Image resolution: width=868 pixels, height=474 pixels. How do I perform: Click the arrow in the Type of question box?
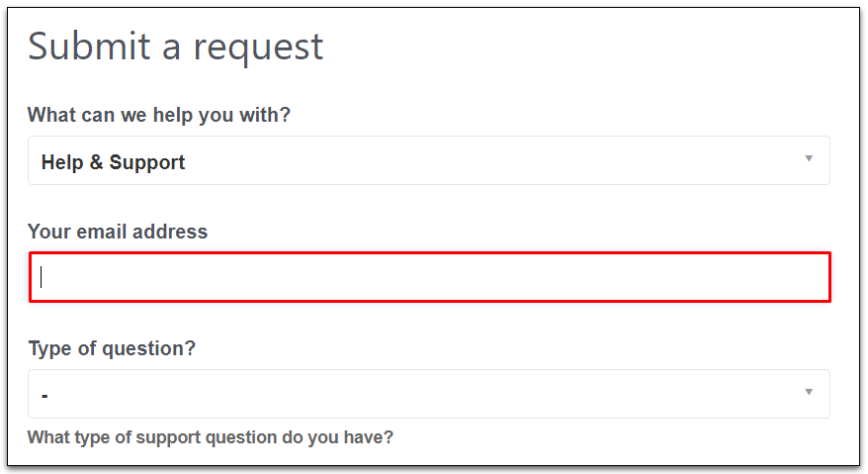808,392
